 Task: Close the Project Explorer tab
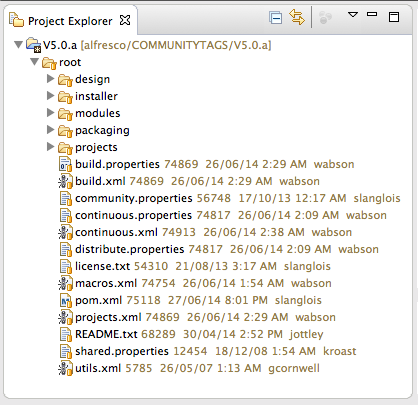[125, 20]
